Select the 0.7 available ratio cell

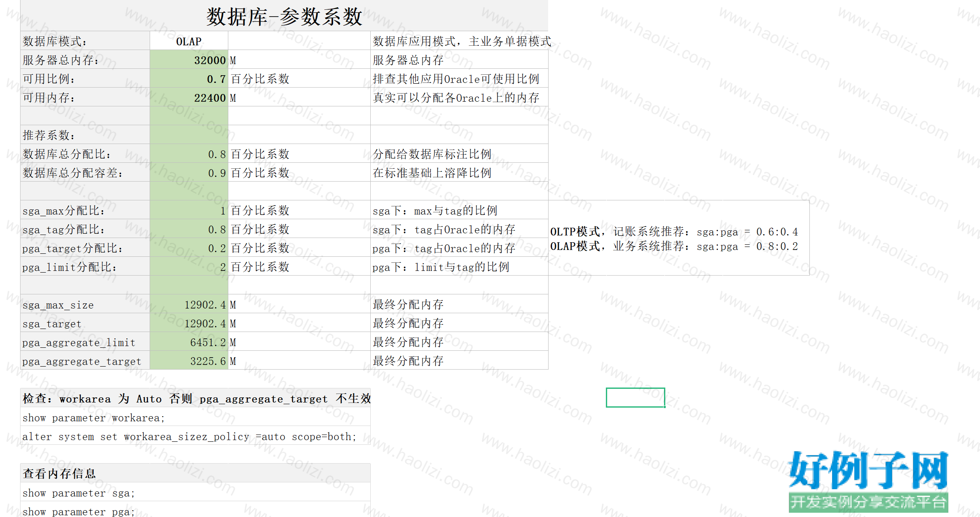(x=189, y=79)
